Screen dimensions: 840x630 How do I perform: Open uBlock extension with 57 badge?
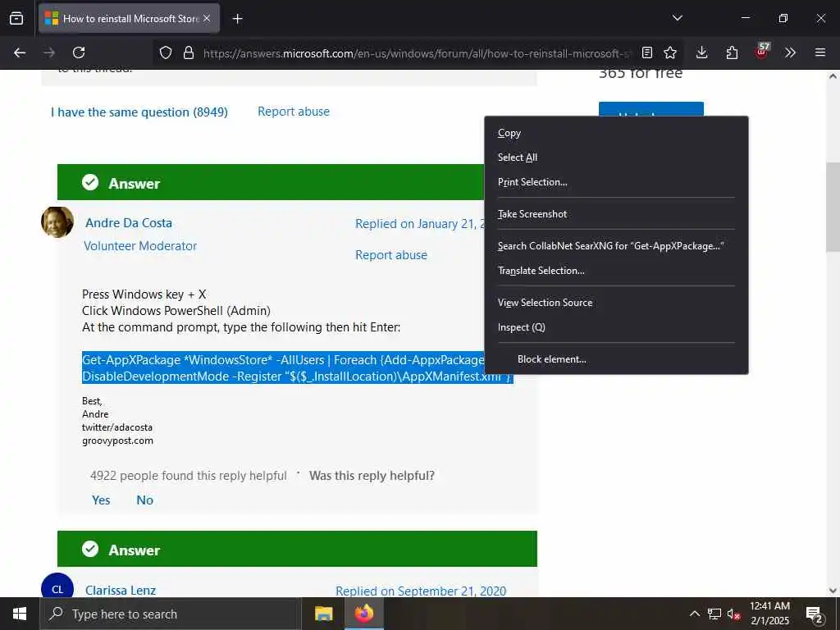(x=762, y=52)
